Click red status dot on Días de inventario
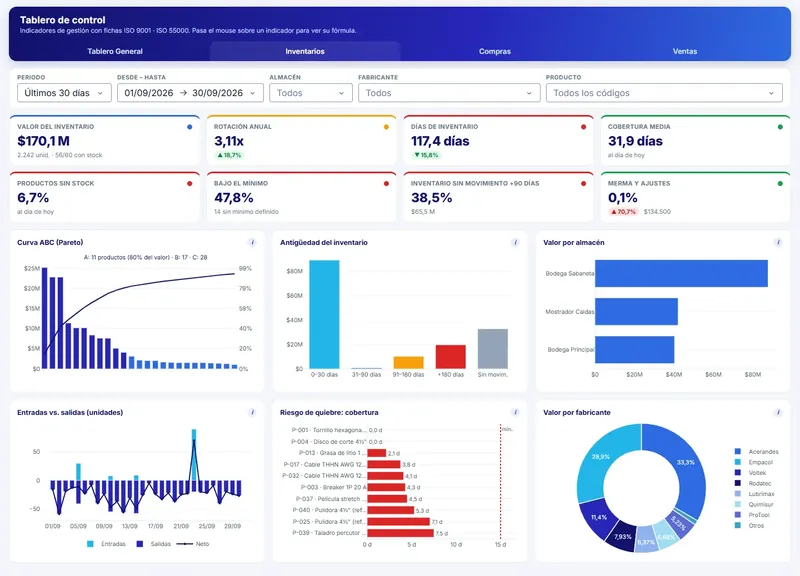Image resolution: width=800 pixels, height=576 pixels. click(x=583, y=127)
